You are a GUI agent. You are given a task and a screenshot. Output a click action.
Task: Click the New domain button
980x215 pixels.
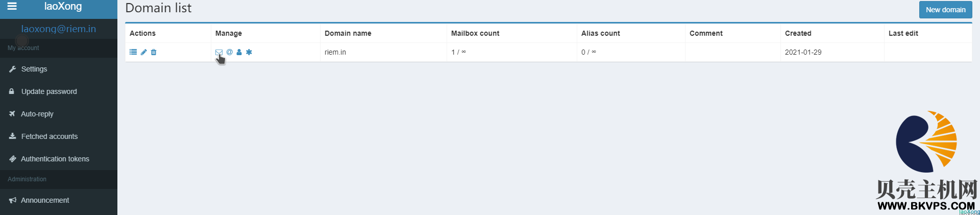pos(945,10)
